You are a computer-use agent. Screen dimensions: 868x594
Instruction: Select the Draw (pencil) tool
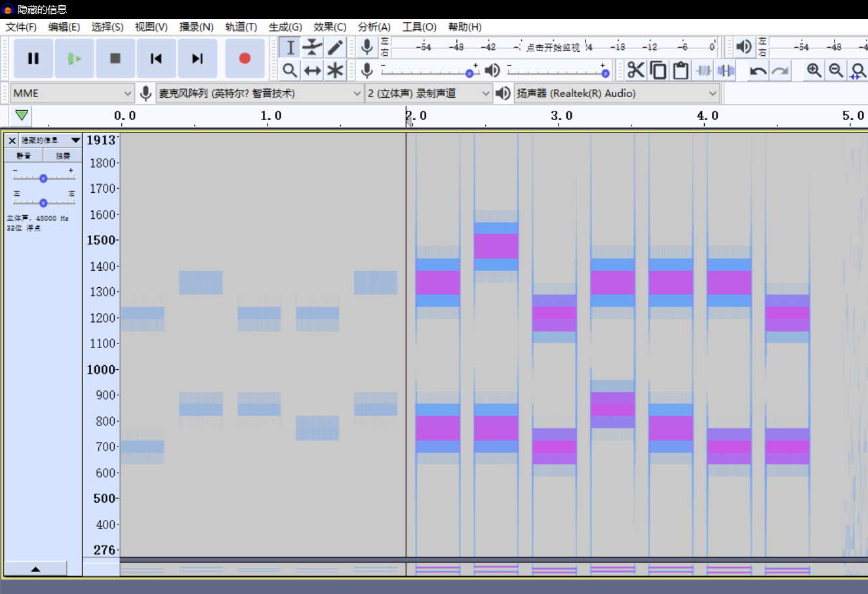coord(335,47)
